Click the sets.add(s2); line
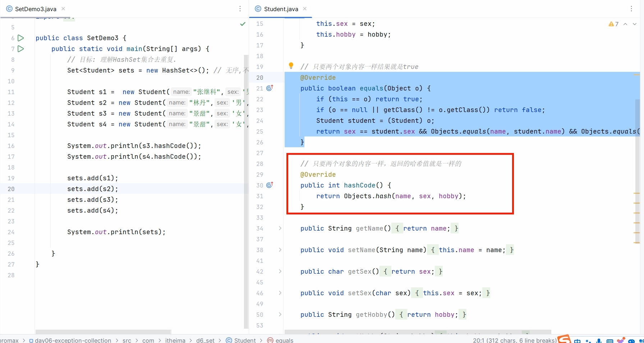 coord(92,189)
